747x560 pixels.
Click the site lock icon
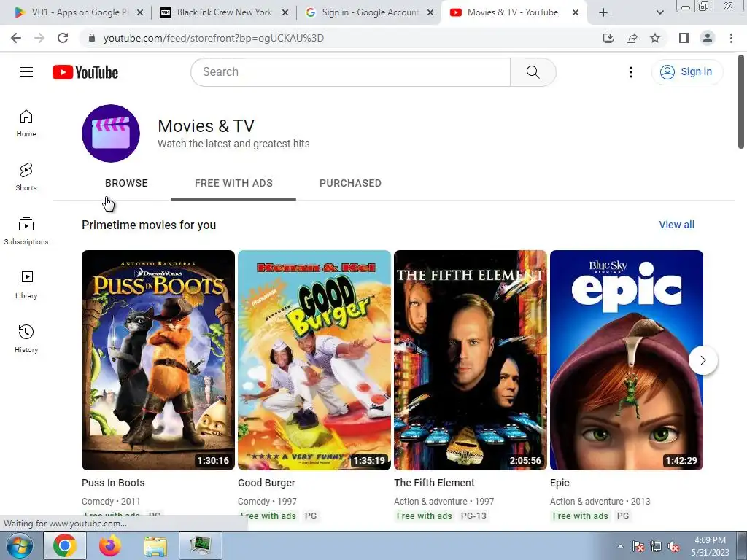tap(92, 38)
